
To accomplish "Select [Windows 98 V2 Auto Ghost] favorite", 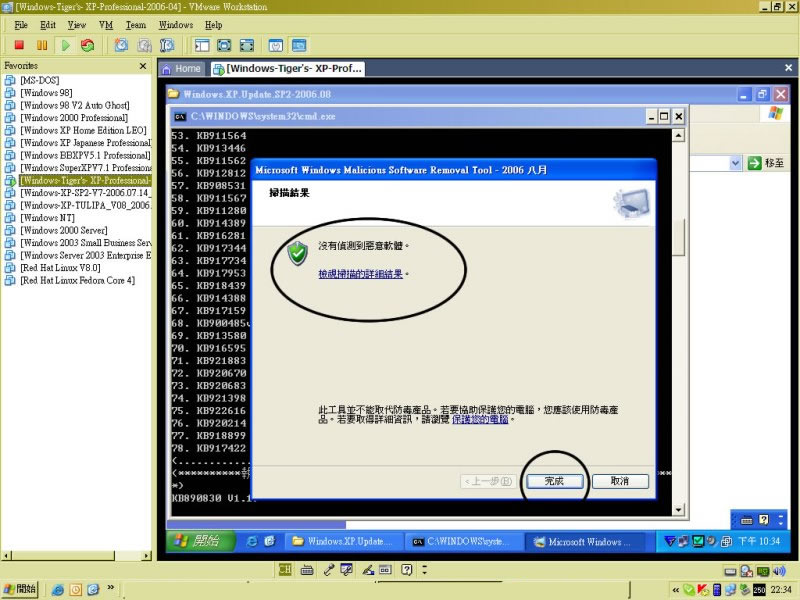I will [74, 105].
